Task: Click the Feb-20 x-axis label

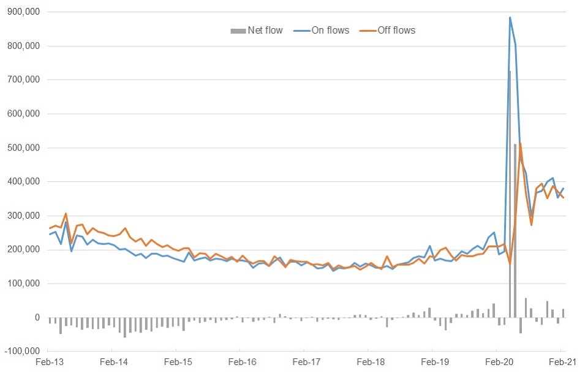Action: 499,363
